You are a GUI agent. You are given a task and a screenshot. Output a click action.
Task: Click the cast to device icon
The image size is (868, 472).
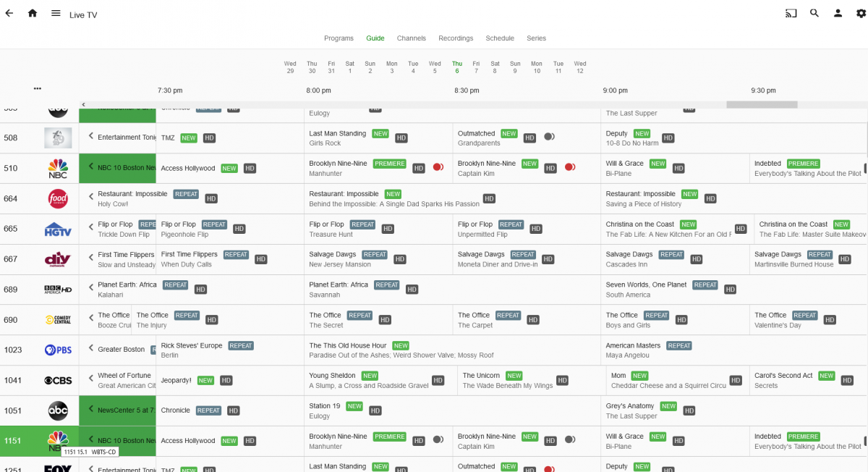[x=791, y=13]
